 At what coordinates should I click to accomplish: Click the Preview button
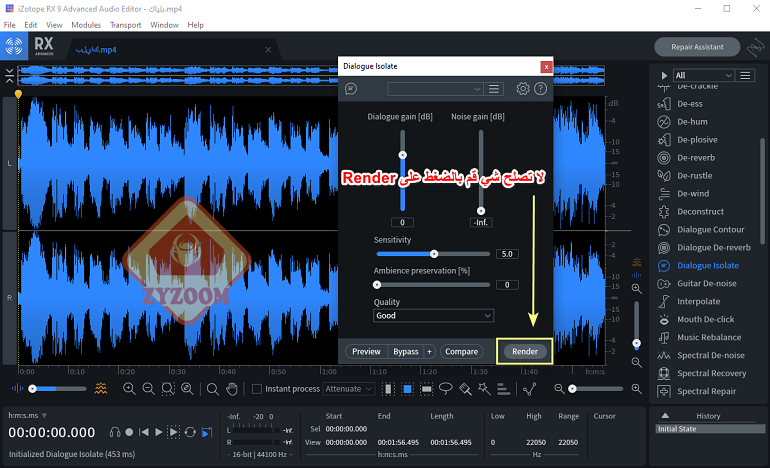366,352
